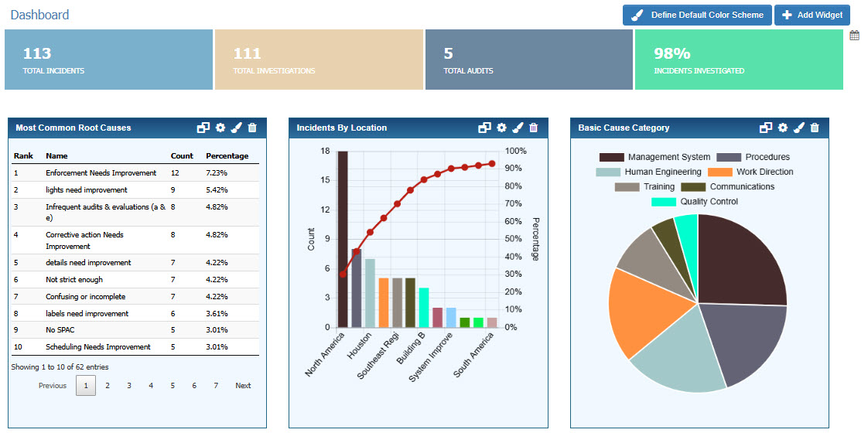Open color scheme brush for Incidents By Location
The height and width of the screenshot is (433, 868).
point(518,128)
